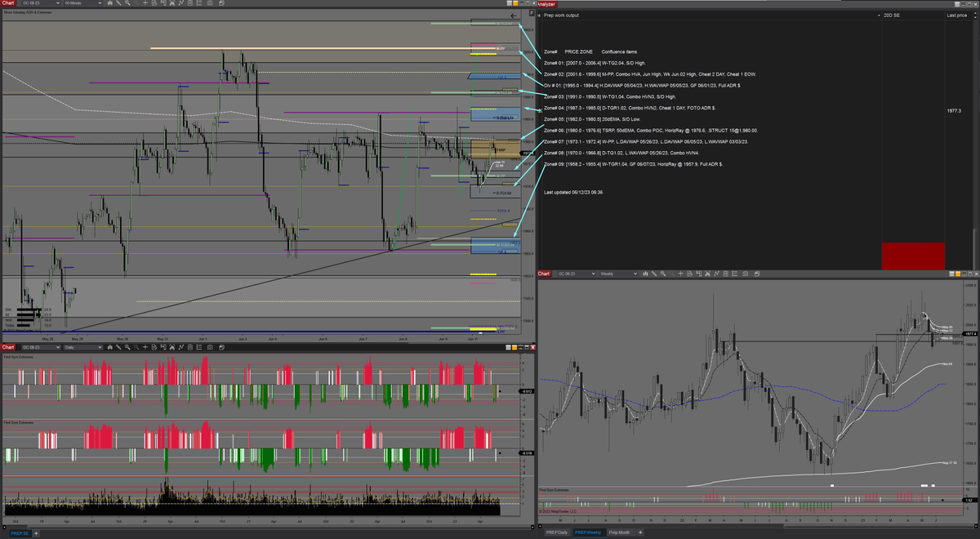Open bar type selector in 60 Minute chart

(110, 3)
